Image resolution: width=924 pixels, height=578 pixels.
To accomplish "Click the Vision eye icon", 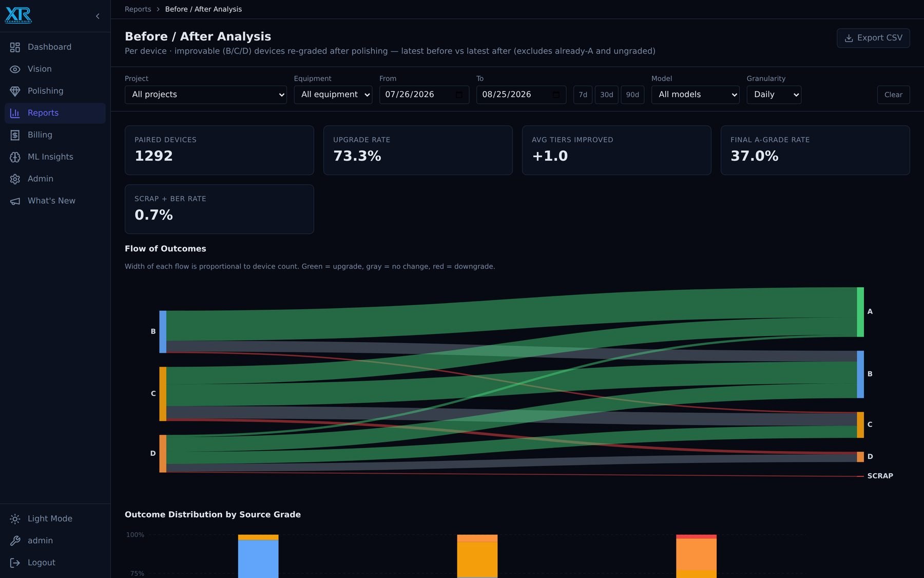I will 15,69.
